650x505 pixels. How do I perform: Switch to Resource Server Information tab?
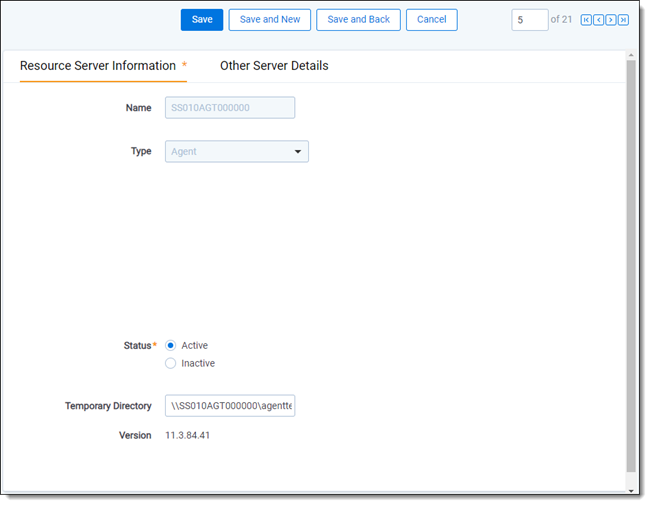103,66
